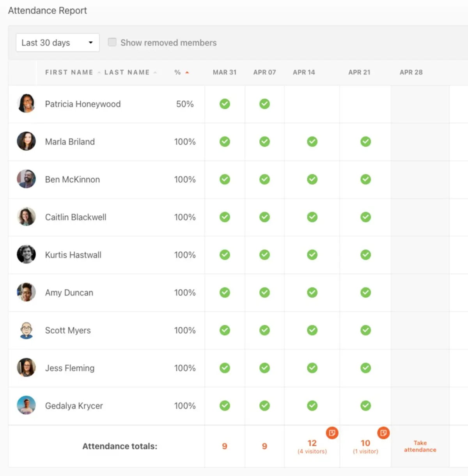The width and height of the screenshot is (468, 476).
Task: Enable Show removed members checkbox
Action: coord(112,42)
